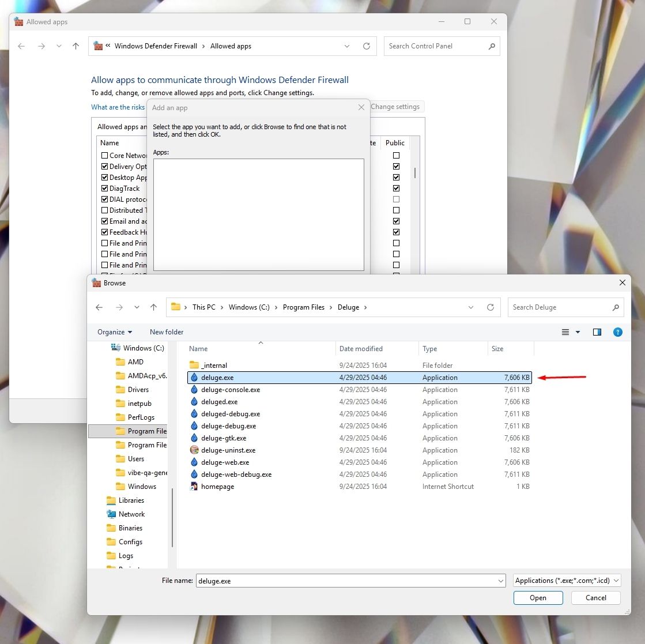Open the homepage internet shortcut icon
The height and width of the screenshot is (644, 645).
coord(194,486)
